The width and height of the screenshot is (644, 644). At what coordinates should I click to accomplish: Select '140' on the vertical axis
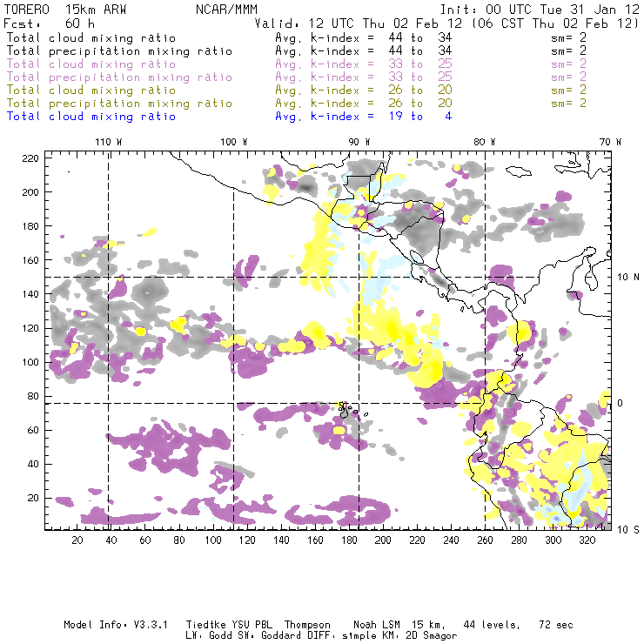(x=30, y=294)
